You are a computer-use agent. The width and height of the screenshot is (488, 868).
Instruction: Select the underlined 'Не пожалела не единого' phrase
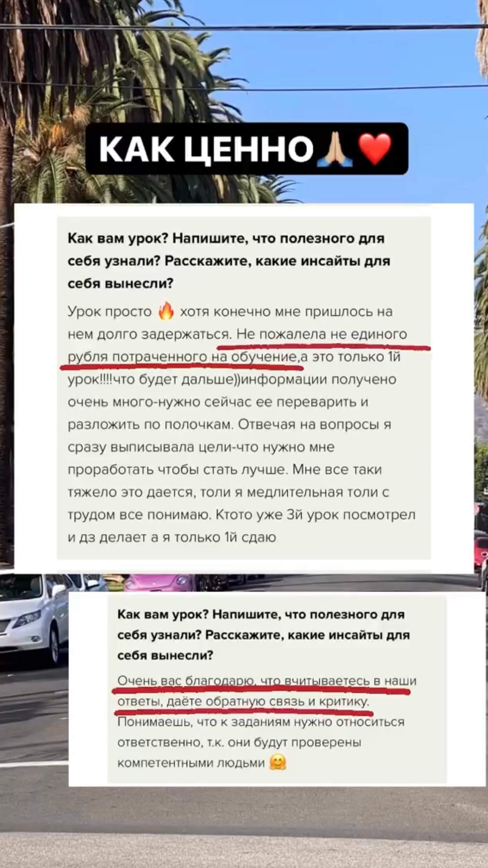(x=322, y=334)
